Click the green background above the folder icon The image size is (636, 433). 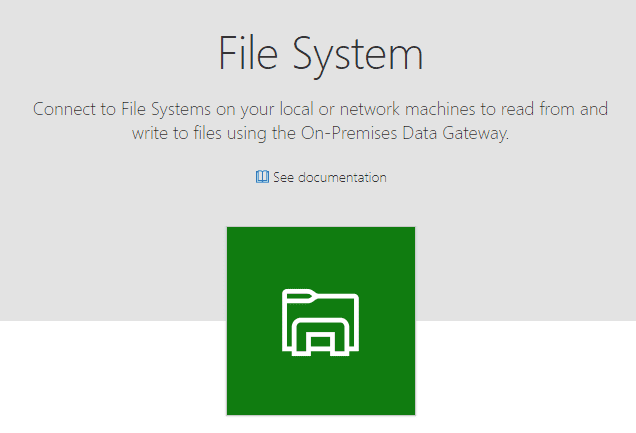(320, 255)
